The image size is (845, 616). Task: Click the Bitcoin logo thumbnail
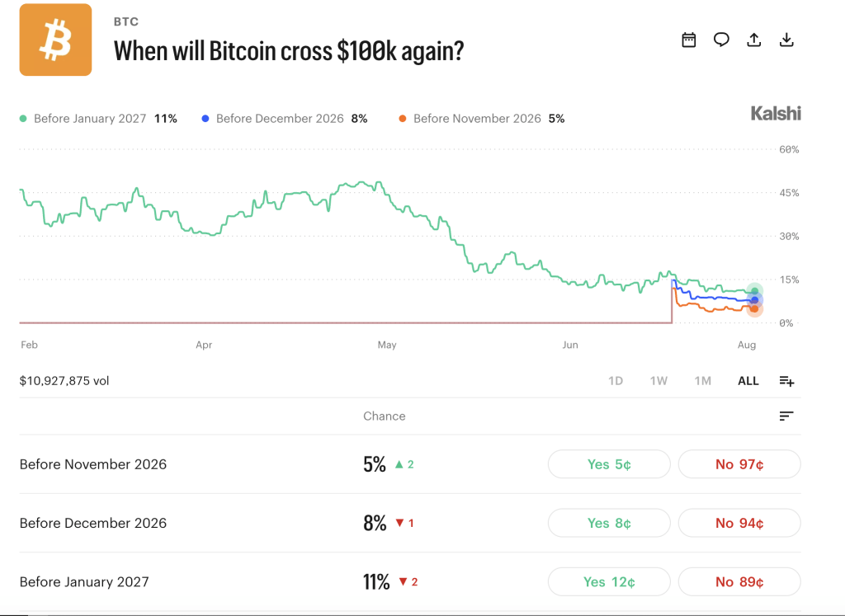55,40
